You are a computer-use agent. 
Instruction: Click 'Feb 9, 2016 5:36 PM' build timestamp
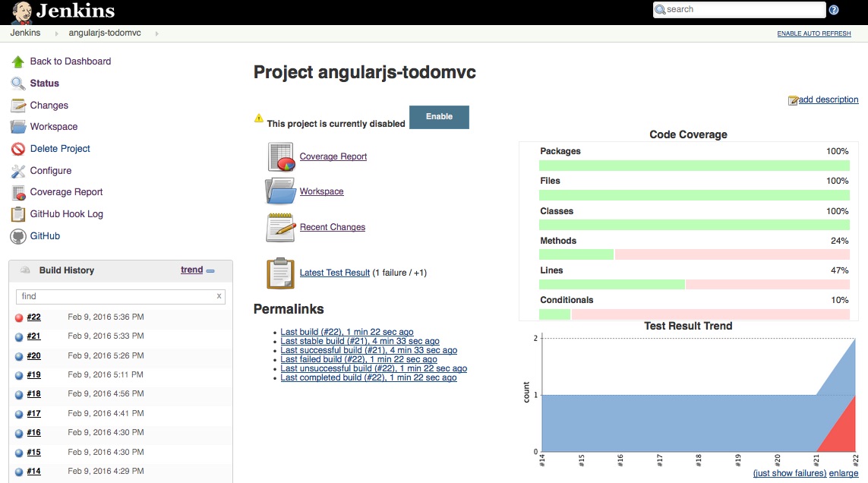click(x=106, y=317)
